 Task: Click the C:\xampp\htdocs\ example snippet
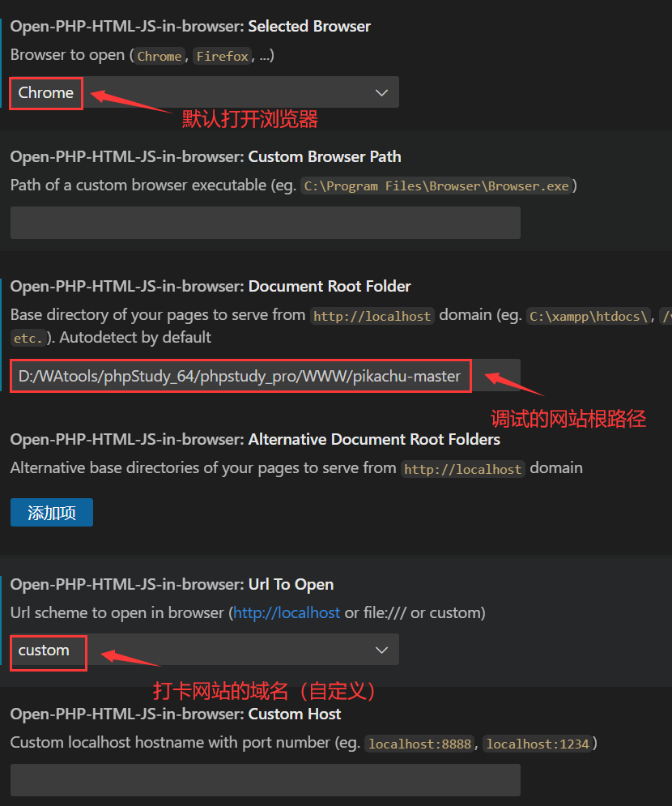coord(589,316)
